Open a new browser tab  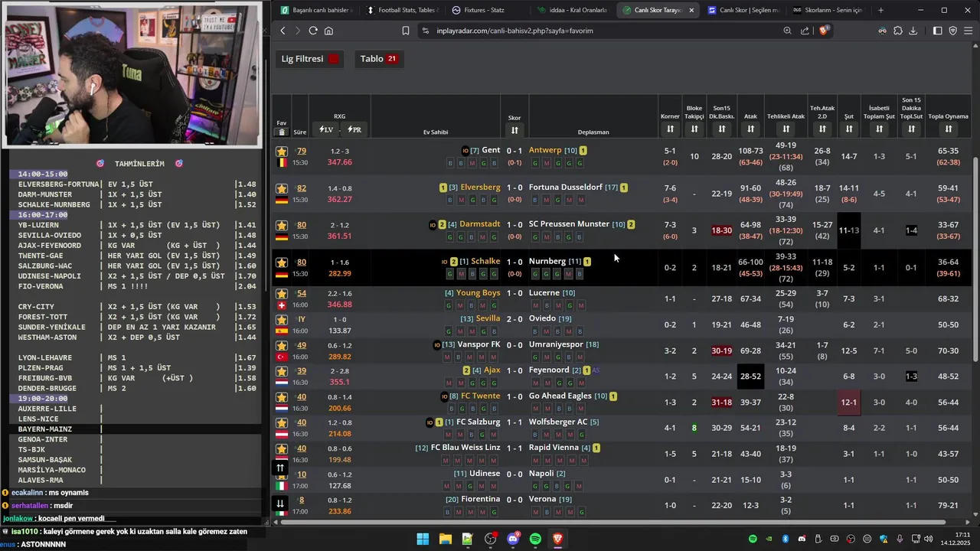(x=880, y=10)
